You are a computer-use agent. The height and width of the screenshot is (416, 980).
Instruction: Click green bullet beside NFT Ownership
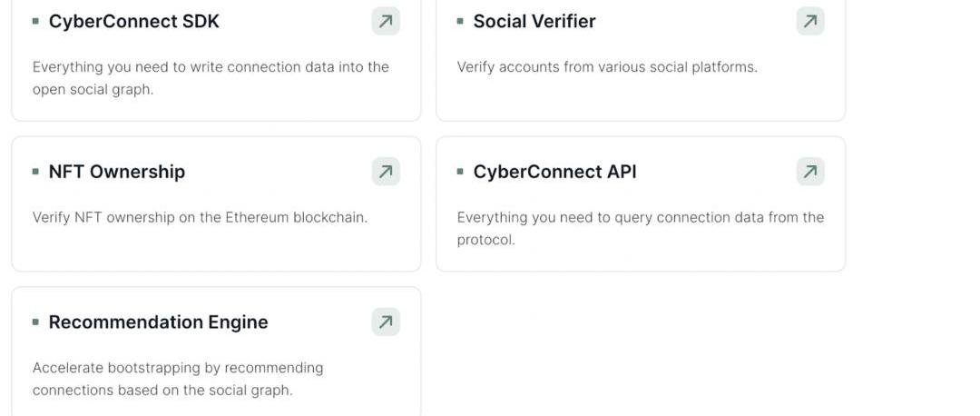(35, 172)
